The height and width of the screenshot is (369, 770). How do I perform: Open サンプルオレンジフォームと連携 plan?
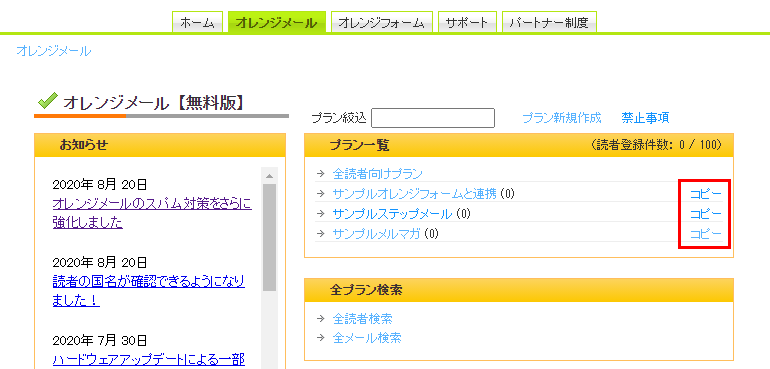(414, 194)
